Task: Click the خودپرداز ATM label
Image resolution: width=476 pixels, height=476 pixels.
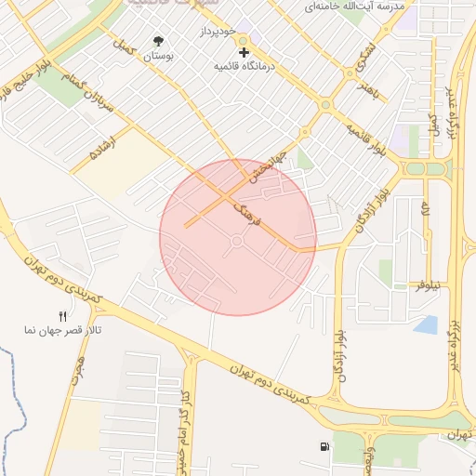Action: pos(218,32)
